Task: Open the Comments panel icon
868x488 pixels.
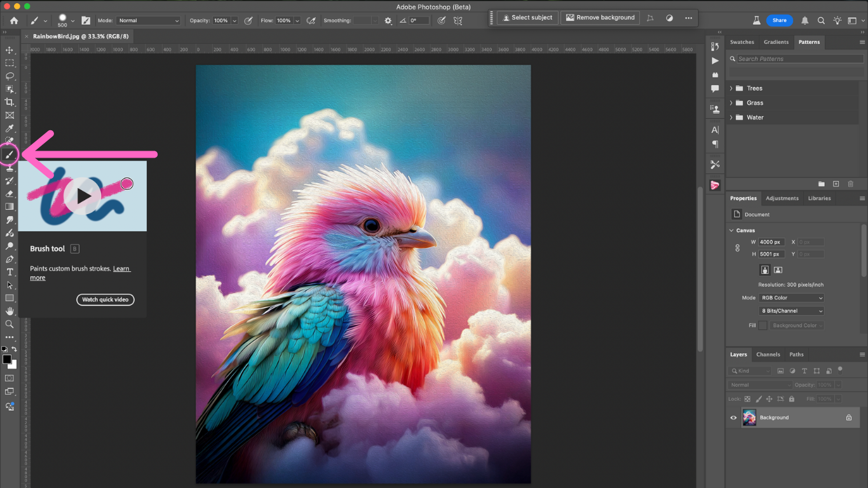Action: click(x=715, y=90)
